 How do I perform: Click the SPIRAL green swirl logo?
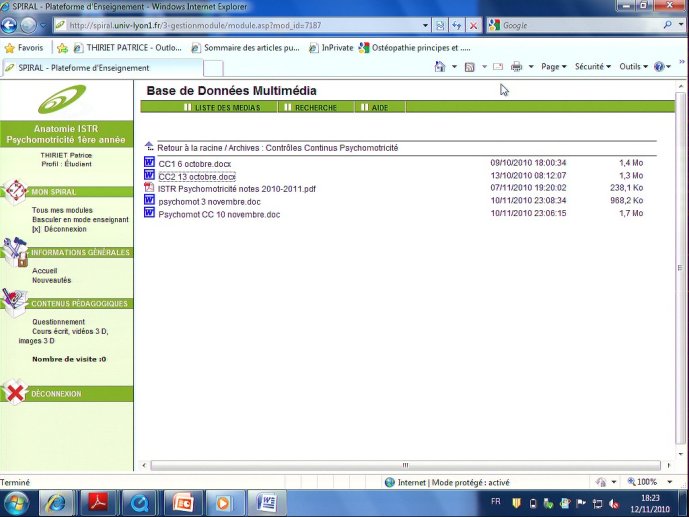click(62, 99)
